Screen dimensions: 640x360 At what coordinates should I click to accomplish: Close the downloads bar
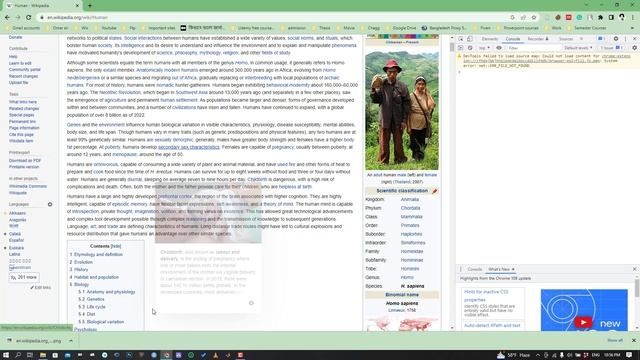pos(633,340)
